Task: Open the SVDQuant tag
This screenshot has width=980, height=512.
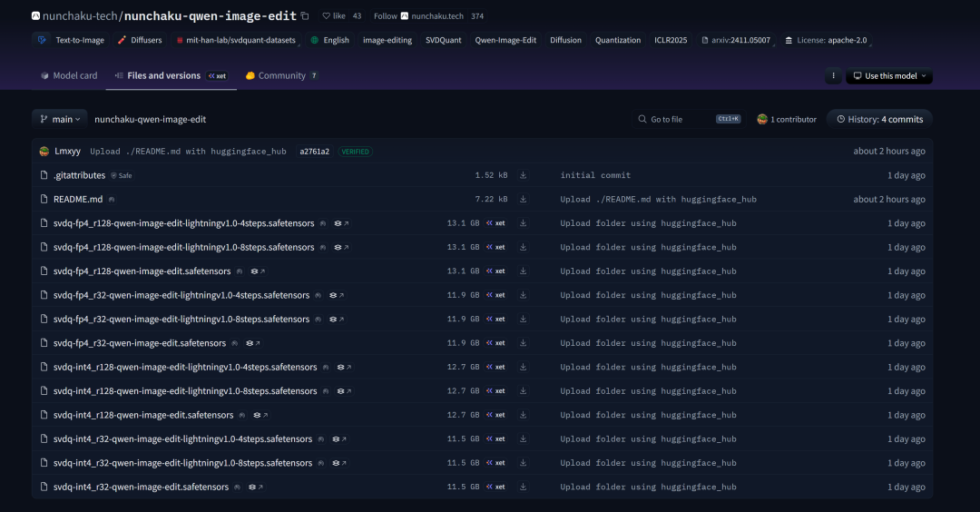Action: pos(443,40)
